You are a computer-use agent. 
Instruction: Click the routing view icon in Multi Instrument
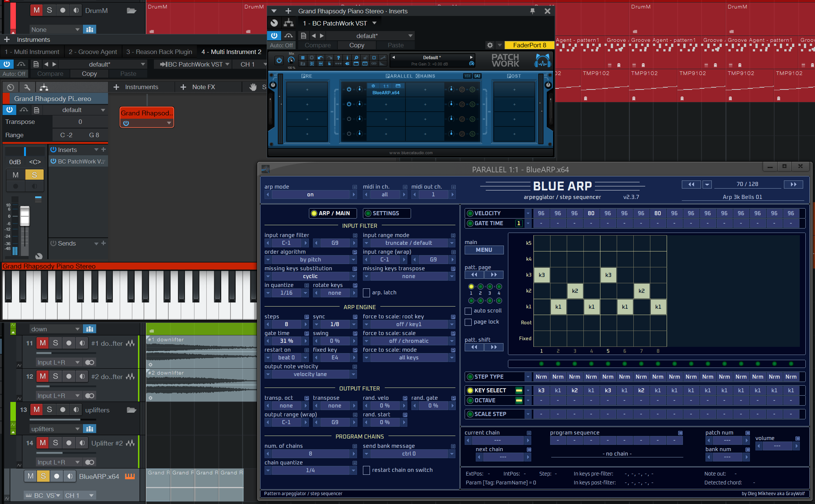(44, 87)
